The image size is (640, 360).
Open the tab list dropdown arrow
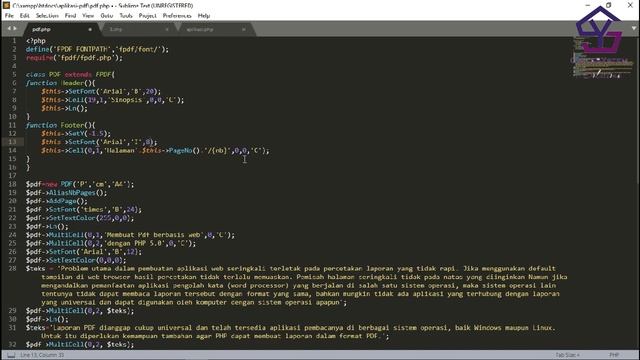click(633, 28)
